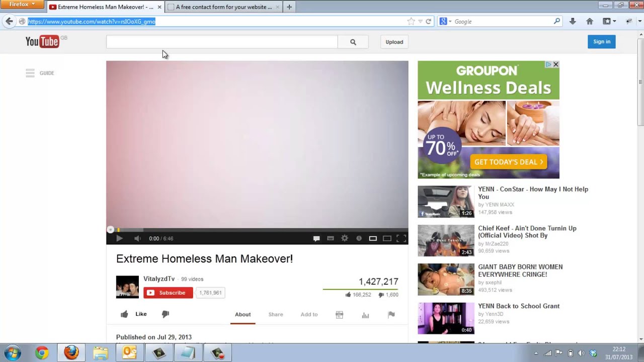
Task: Open the search engine selector dropdown
Action: tap(445, 22)
